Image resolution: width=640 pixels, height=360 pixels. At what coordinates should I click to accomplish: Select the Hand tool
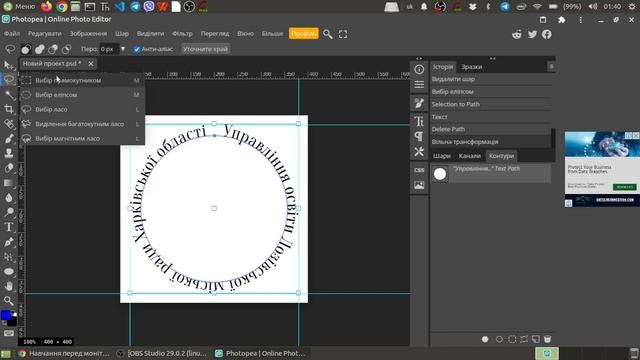click(x=9, y=286)
